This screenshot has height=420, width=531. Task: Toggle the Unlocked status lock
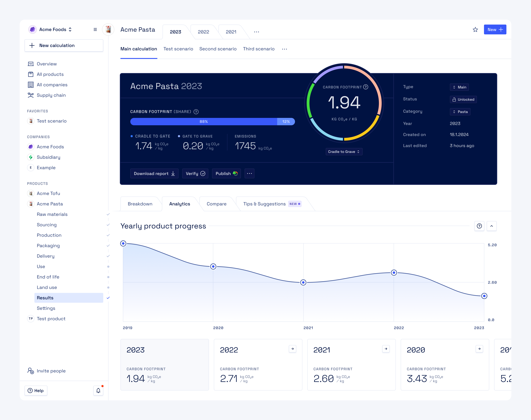pos(463,99)
